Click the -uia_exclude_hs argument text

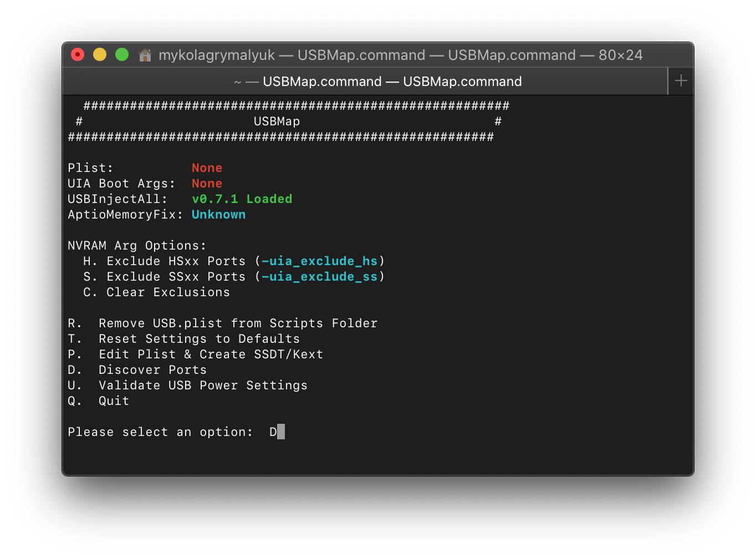click(x=320, y=261)
